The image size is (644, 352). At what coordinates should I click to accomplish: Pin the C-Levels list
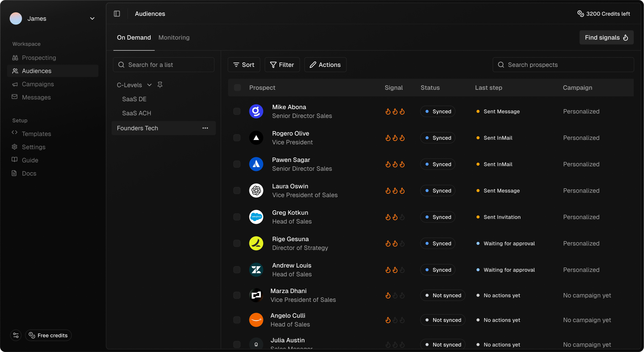tap(160, 85)
